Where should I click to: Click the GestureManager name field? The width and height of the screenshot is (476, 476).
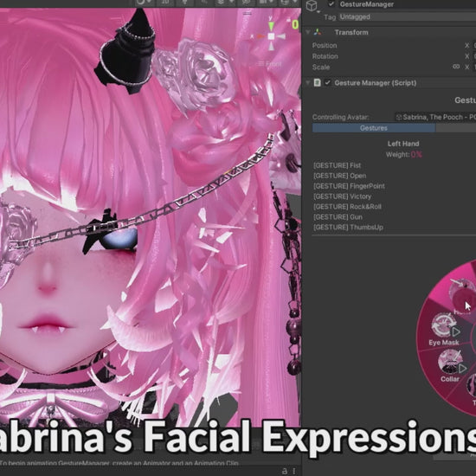point(408,4)
